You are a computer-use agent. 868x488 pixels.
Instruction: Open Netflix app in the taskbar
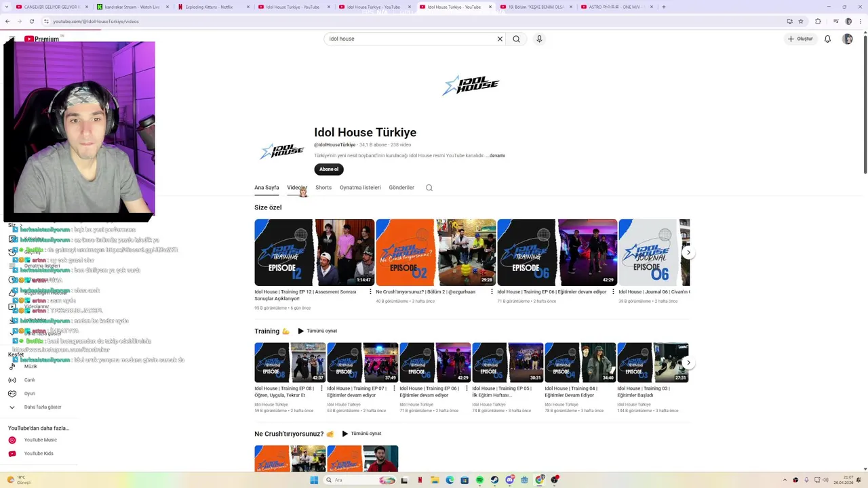420,480
